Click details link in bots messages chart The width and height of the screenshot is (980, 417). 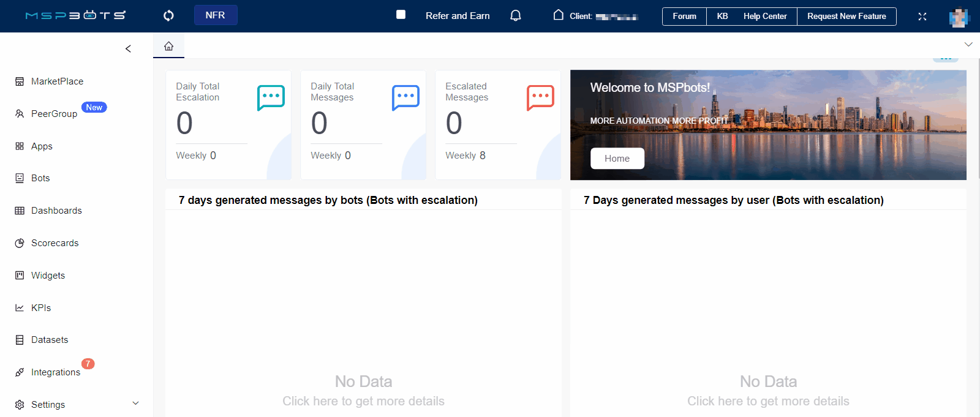pyautogui.click(x=363, y=401)
